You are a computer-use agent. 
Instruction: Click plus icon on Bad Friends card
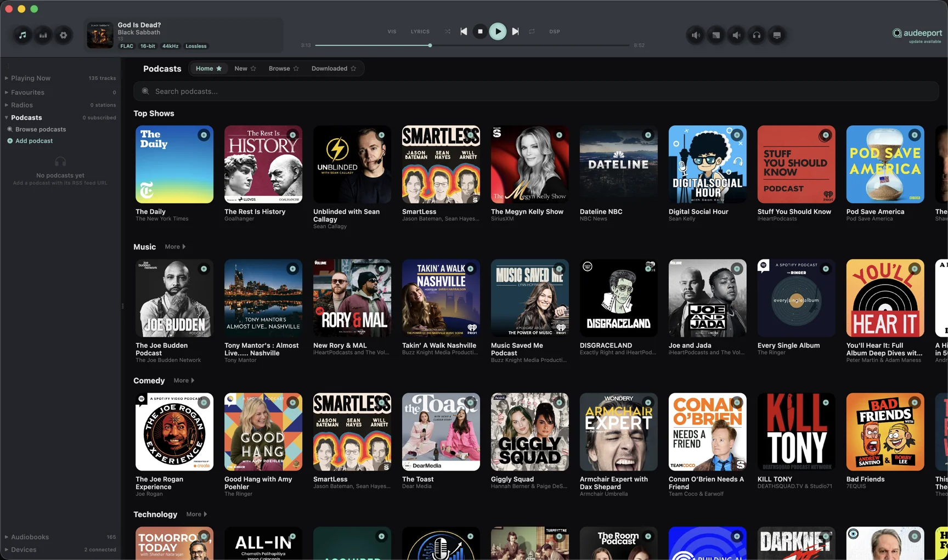point(915,403)
